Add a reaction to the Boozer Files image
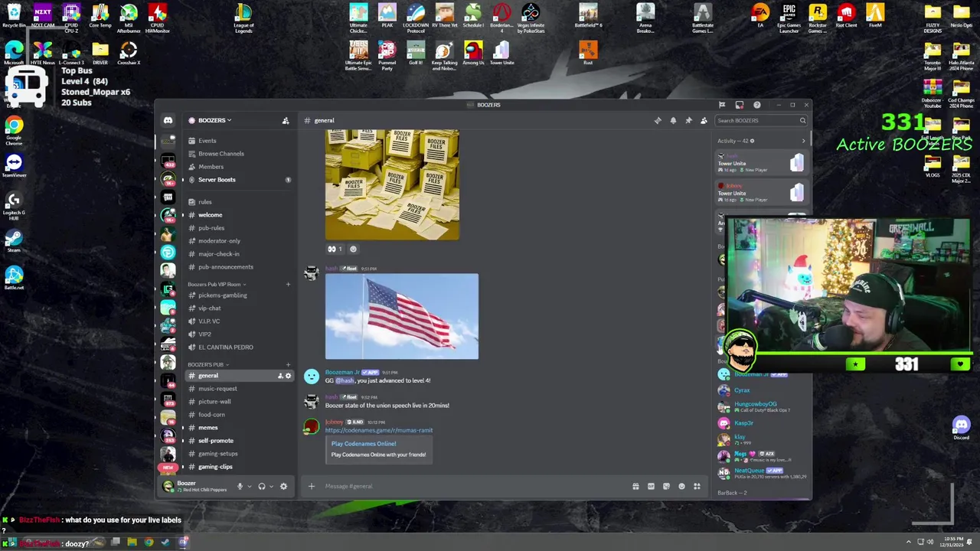 [x=353, y=249]
